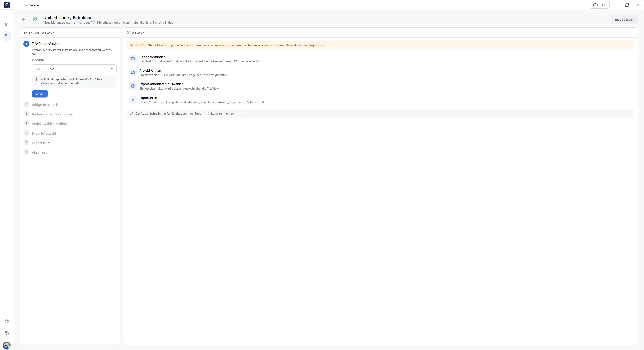Click the user avatar at bottom left

(x=7, y=345)
